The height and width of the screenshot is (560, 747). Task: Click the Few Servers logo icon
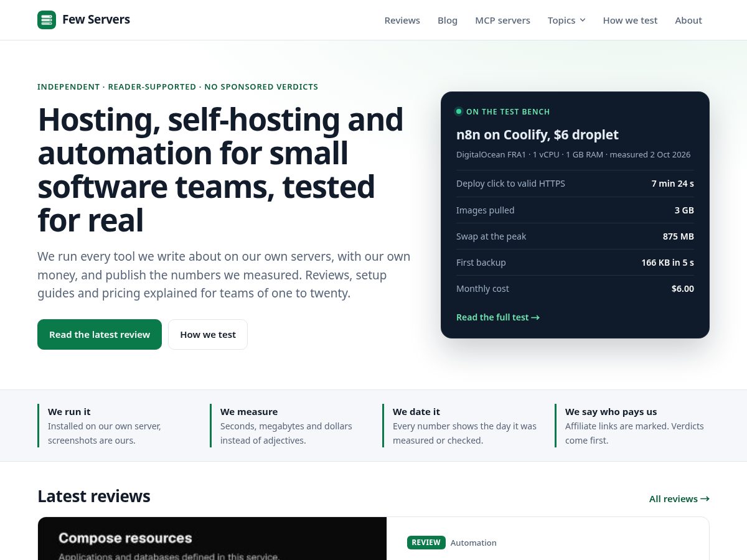[x=47, y=20]
